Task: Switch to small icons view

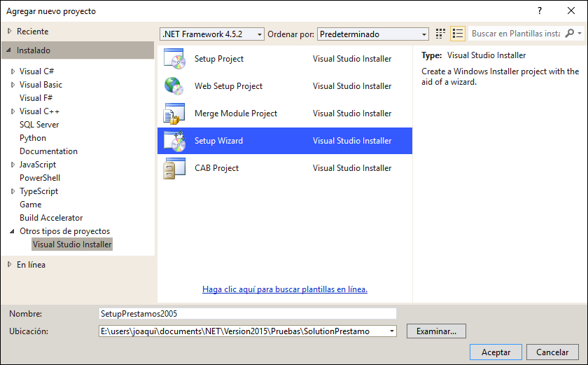Action: click(x=440, y=34)
